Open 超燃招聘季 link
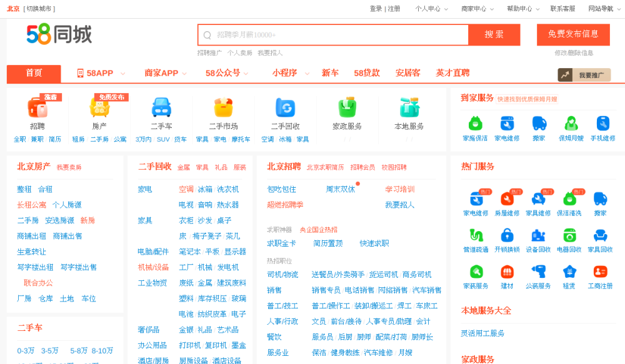 285,205
